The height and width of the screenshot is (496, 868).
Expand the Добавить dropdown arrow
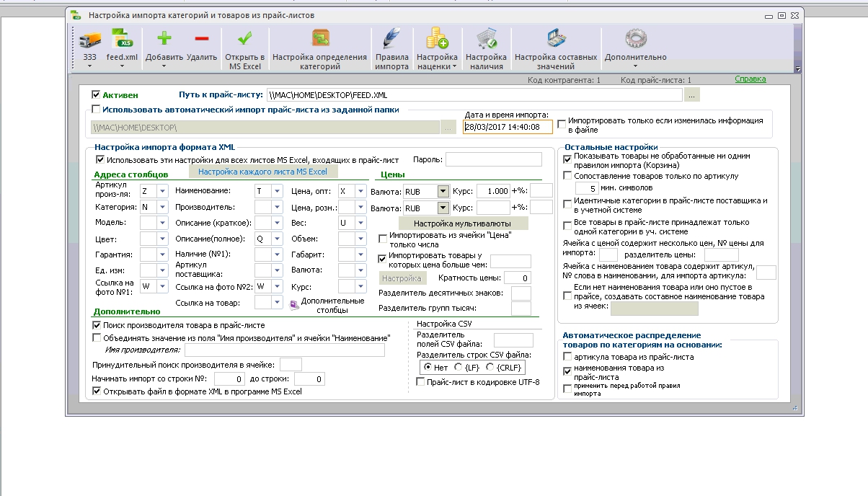tap(164, 66)
